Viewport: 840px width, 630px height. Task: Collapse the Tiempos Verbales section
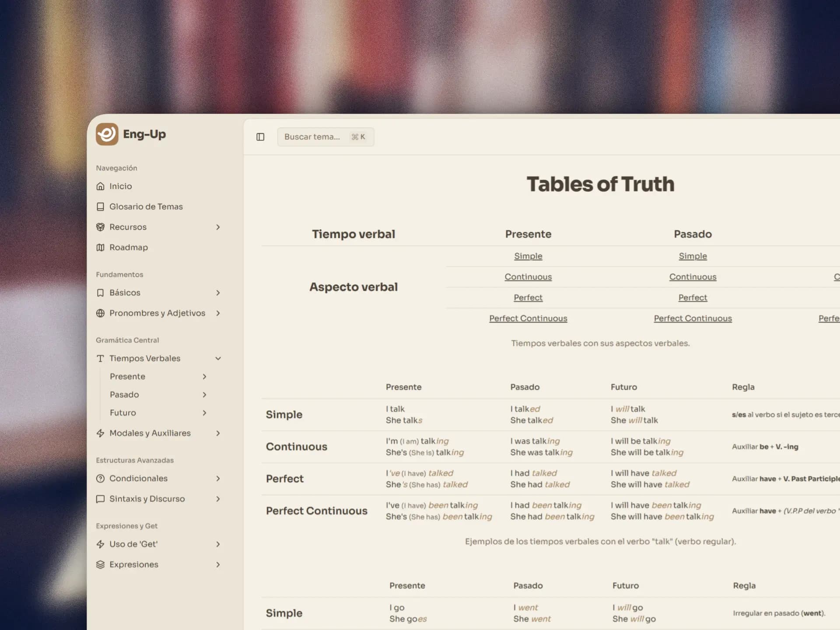coord(218,358)
